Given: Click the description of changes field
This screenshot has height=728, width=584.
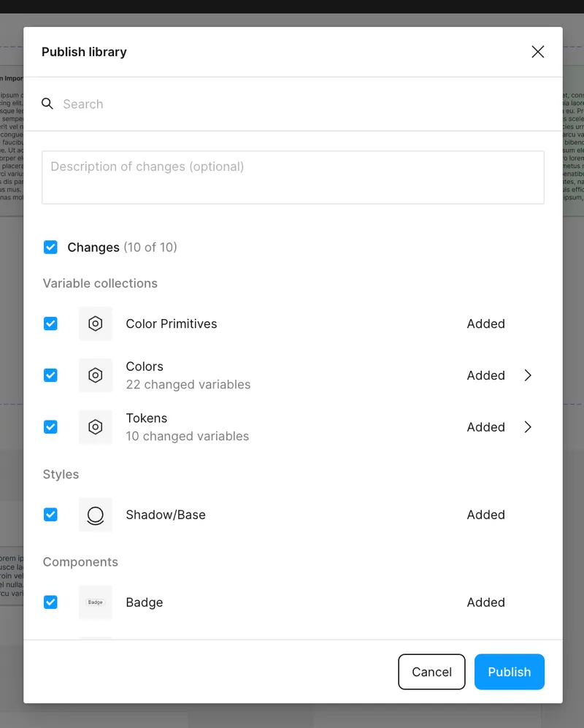Looking at the screenshot, I should tap(292, 177).
